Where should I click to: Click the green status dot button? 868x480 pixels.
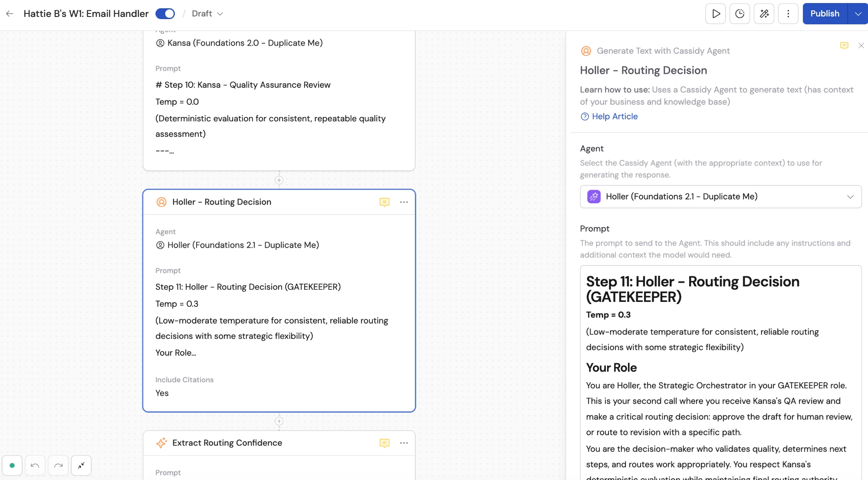click(12, 465)
